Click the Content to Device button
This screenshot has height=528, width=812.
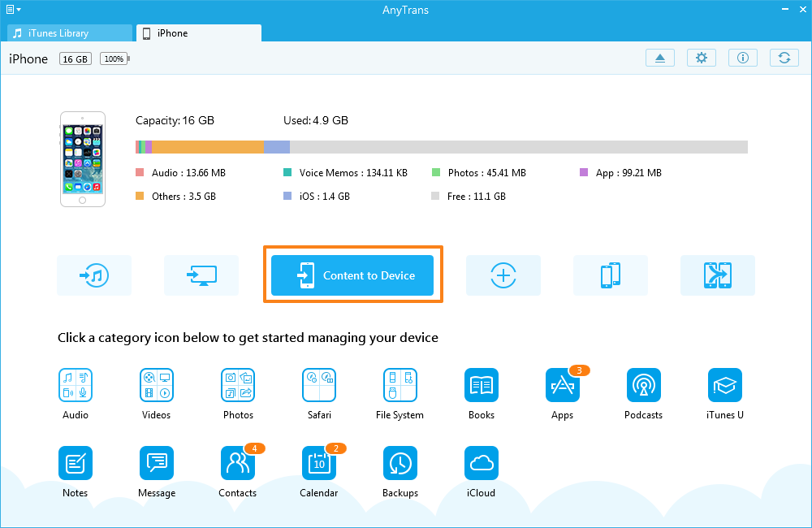click(352, 275)
